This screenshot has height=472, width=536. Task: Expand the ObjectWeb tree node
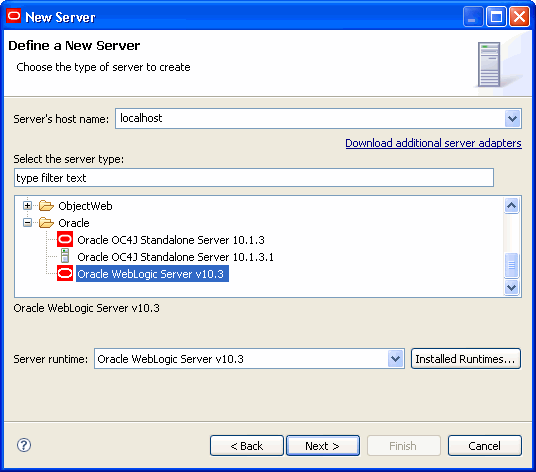tap(27, 205)
